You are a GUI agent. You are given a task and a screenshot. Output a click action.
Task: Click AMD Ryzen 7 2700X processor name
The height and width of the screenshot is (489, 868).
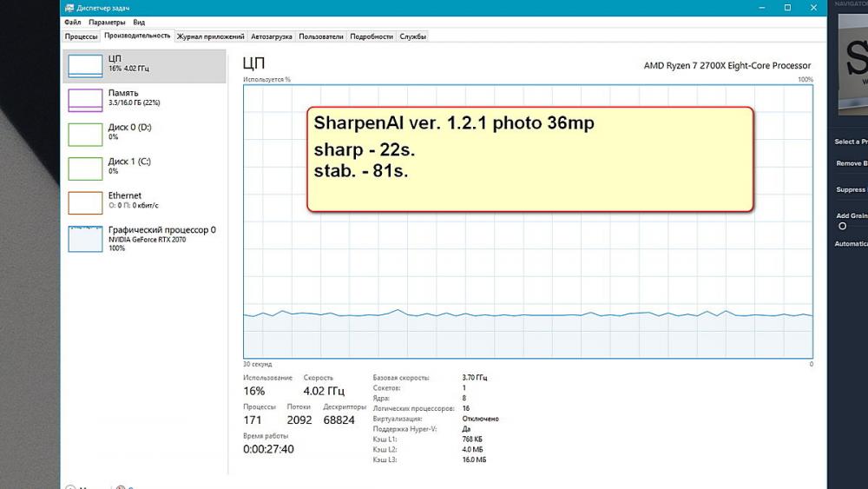click(x=727, y=65)
